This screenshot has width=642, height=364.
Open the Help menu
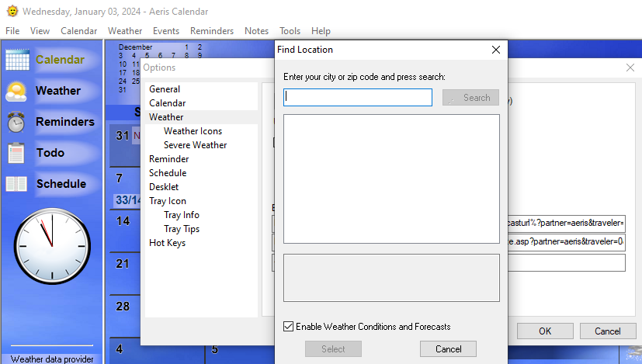coord(321,31)
